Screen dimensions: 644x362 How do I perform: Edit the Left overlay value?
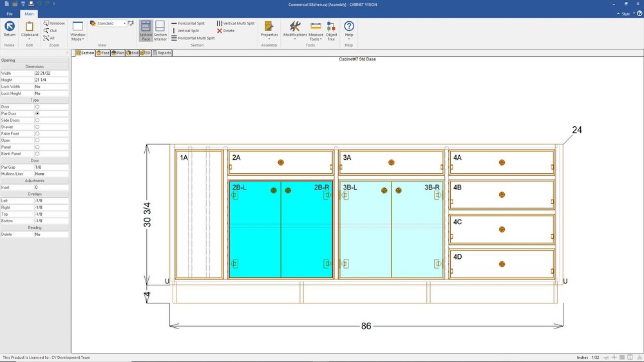[51, 201]
